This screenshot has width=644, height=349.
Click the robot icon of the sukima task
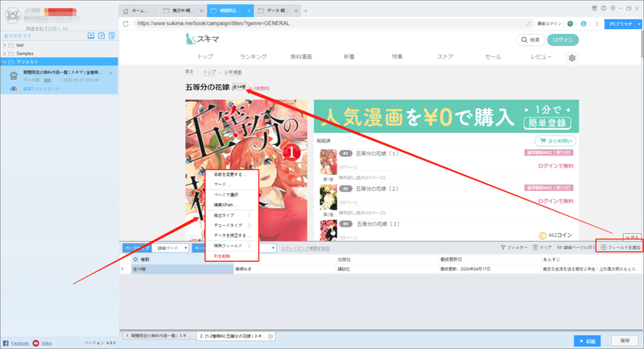(14, 76)
